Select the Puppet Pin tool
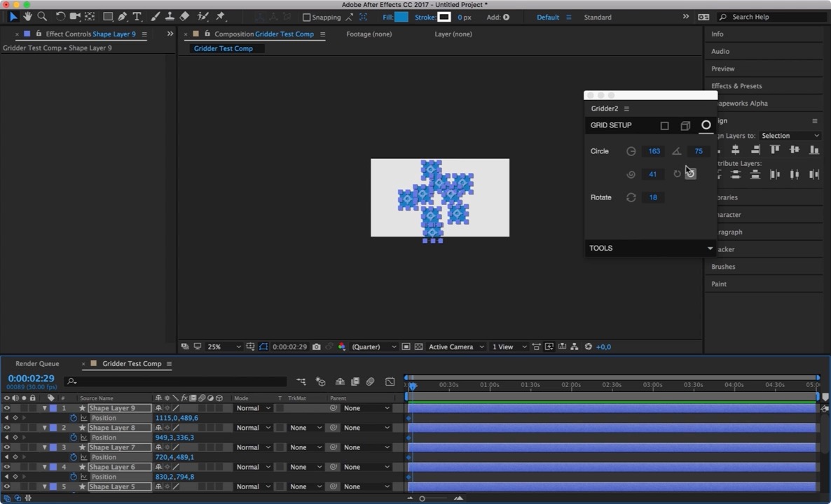 tap(221, 17)
